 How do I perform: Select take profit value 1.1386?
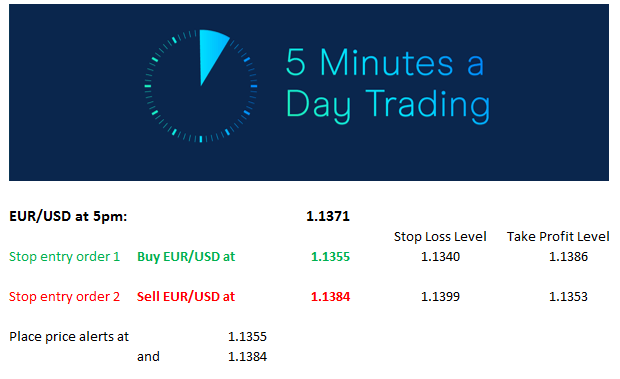pos(568,256)
